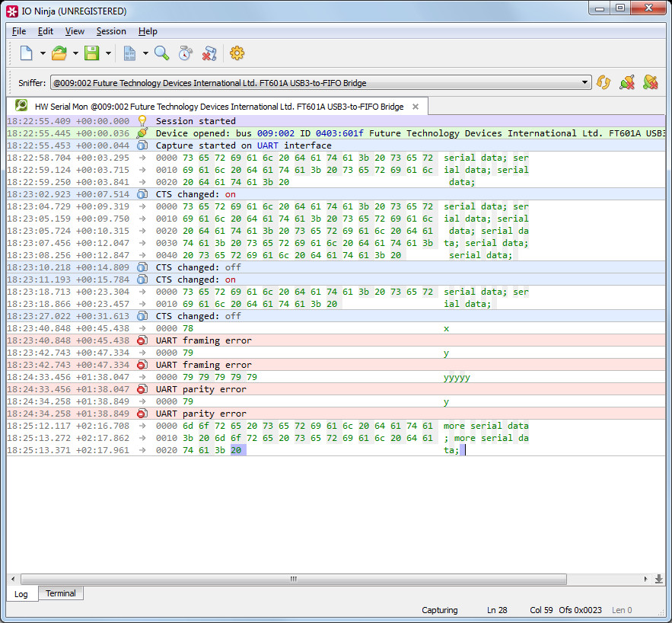Viewport: 672px width, 623px height.
Task: Switch to the Log tab
Action: [21, 594]
